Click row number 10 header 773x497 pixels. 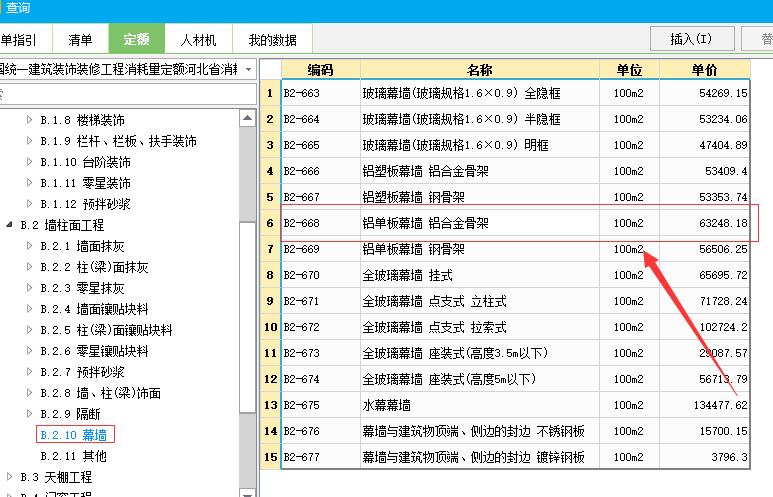(270, 327)
